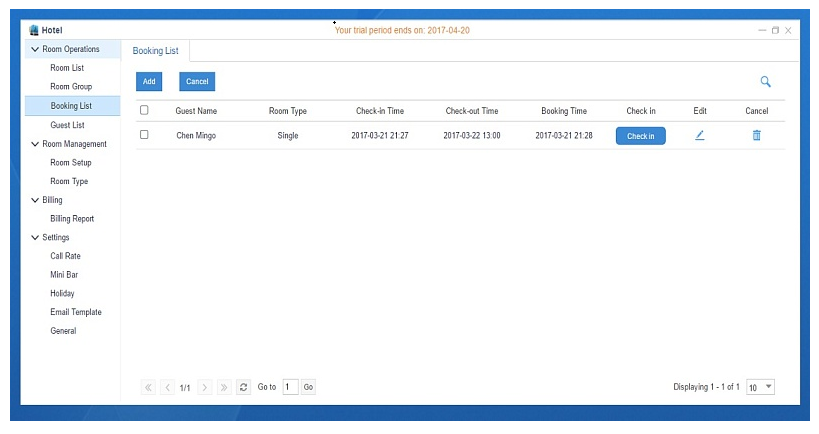The width and height of the screenshot is (819, 434).
Task: Open Guest List in the sidebar
Action: point(67,125)
